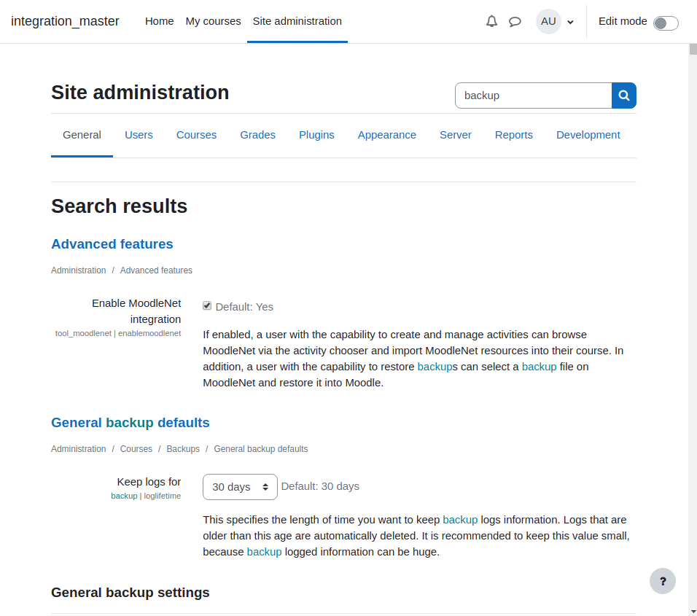Switch to the Plugins tab
This screenshot has width=697, height=616.
[316, 135]
